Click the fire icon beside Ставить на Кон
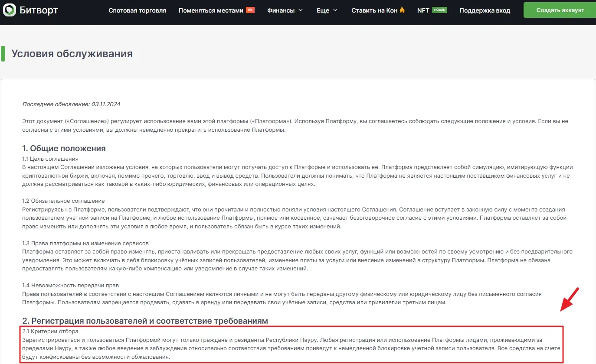Viewport: 596px width, 364px height. click(402, 10)
